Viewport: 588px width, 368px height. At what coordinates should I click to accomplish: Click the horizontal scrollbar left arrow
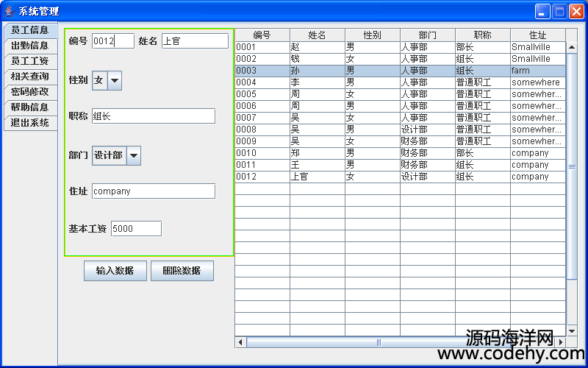click(x=240, y=342)
